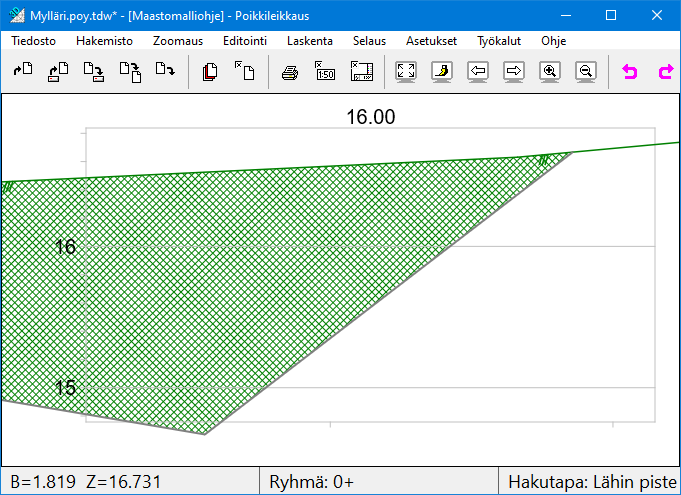Open the Työkalut menu
Viewport: 681px width, 495px height.
[x=499, y=41]
